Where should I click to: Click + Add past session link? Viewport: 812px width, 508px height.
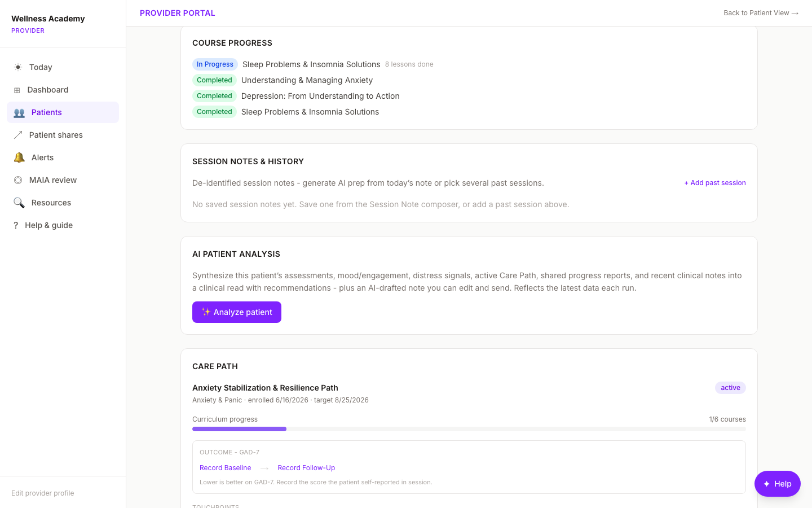tap(715, 183)
